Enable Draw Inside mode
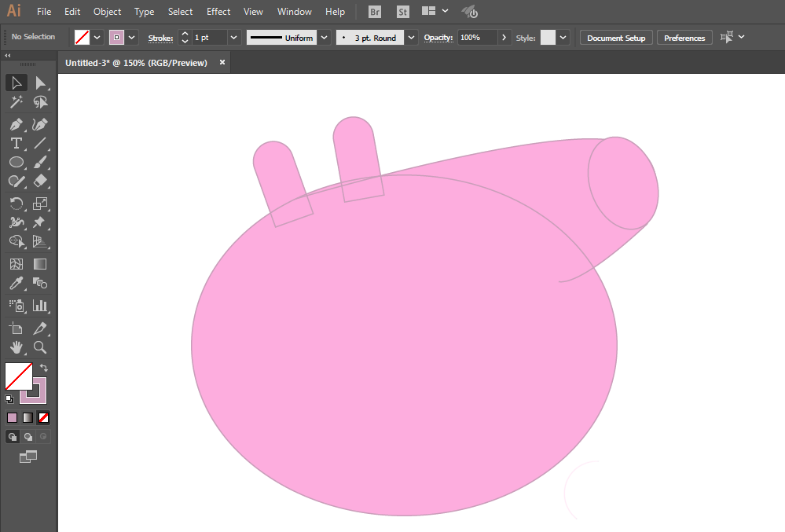This screenshot has width=785, height=532. [43, 437]
